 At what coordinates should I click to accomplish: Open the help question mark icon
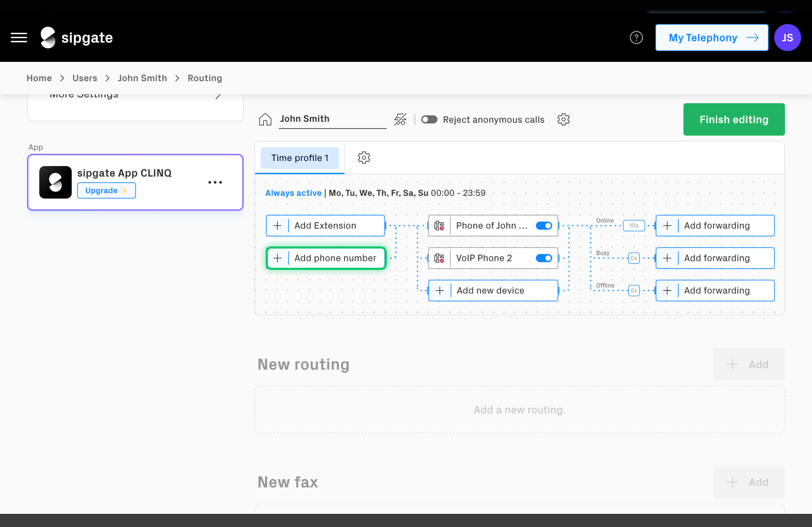coord(636,37)
